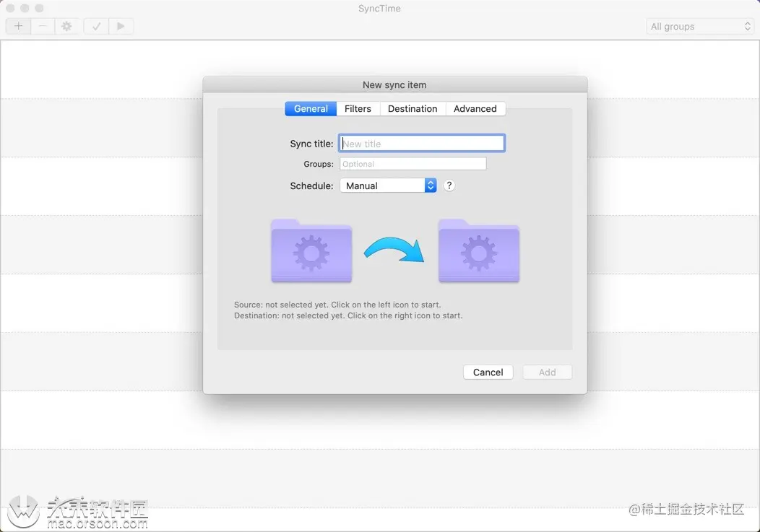Switch to the Filters tab
Viewport: 760px width, 532px height.
358,108
